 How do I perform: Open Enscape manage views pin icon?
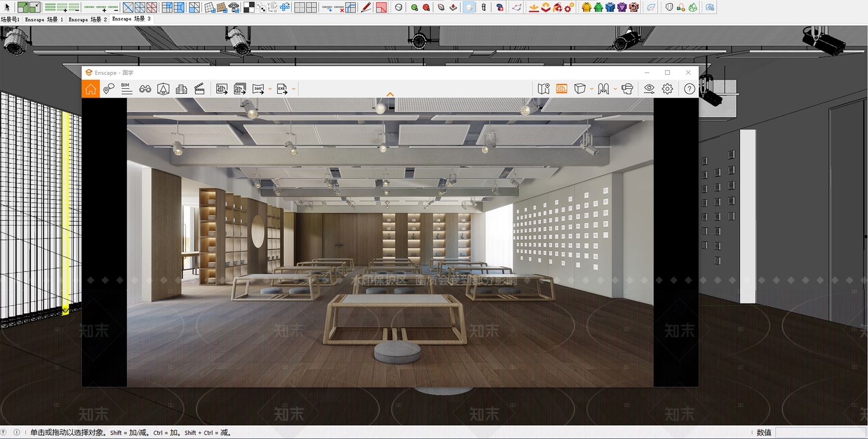click(108, 89)
